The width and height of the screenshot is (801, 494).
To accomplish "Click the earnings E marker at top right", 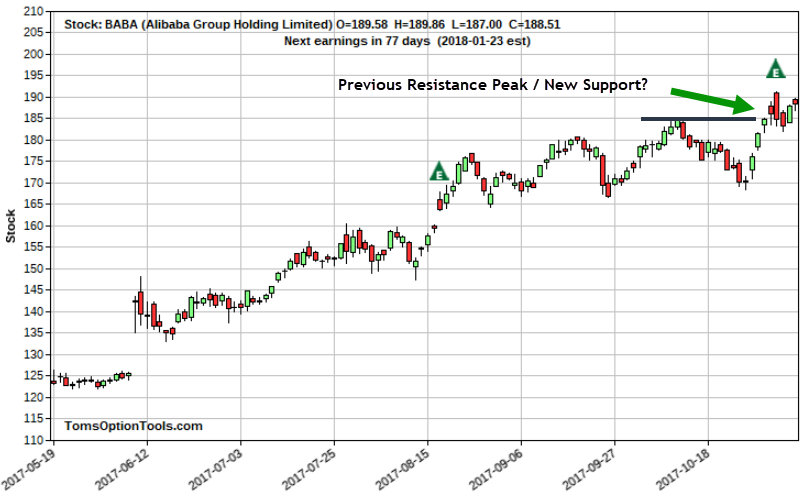I will click(x=775, y=69).
